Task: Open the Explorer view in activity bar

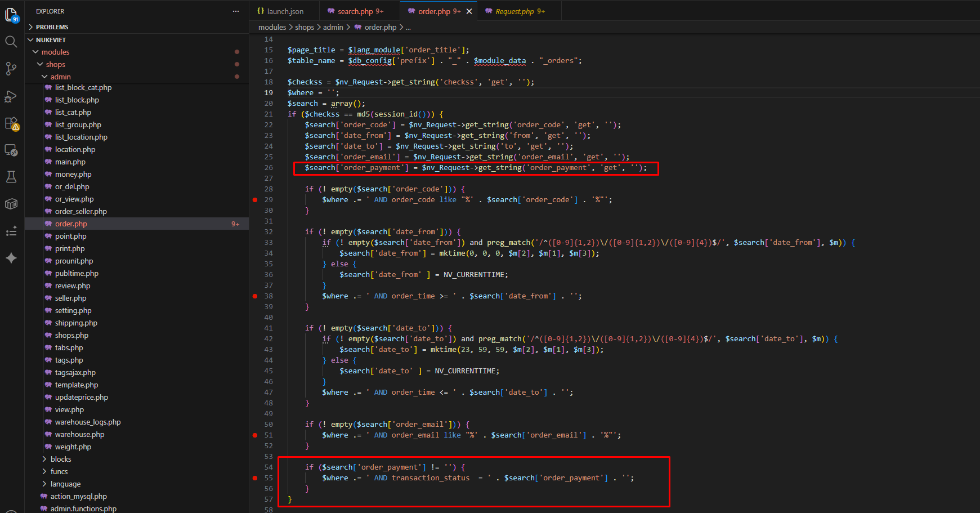Action: click(11, 15)
